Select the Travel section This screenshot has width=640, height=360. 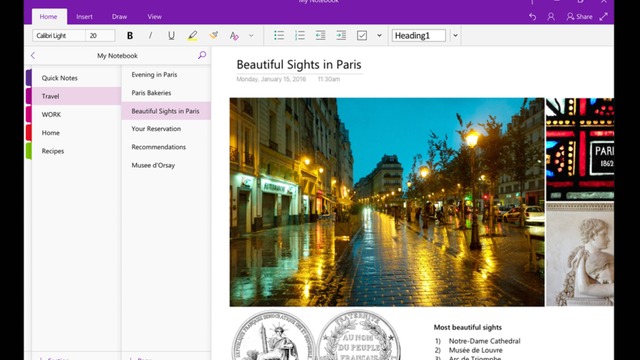click(x=76, y=96)
